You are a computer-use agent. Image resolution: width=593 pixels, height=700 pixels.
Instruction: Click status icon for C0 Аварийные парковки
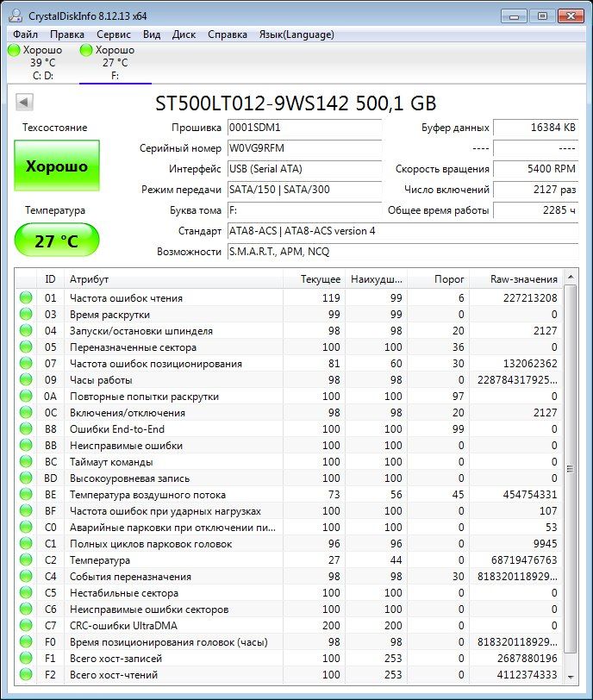coord(26,528)
